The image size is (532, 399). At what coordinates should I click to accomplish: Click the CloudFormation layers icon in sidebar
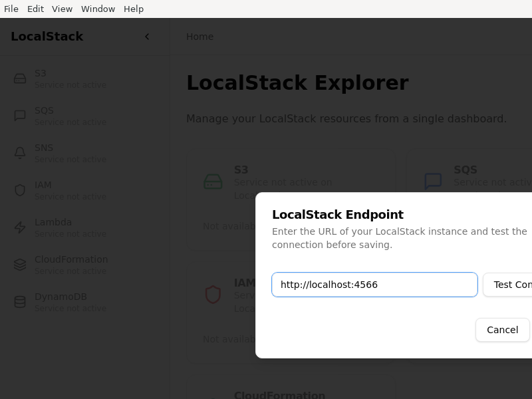pyautogui.click(x=20, y=265)
